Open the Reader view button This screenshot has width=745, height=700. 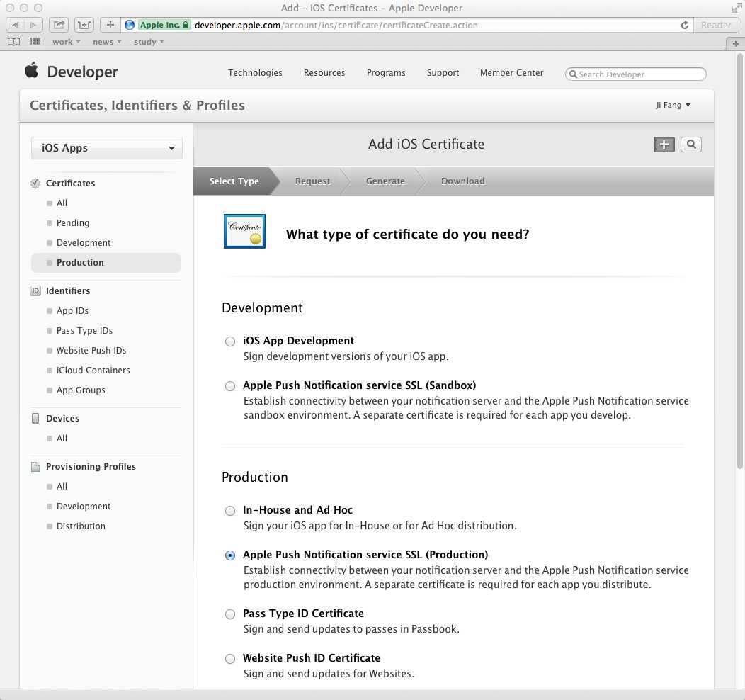pos(716,26)
